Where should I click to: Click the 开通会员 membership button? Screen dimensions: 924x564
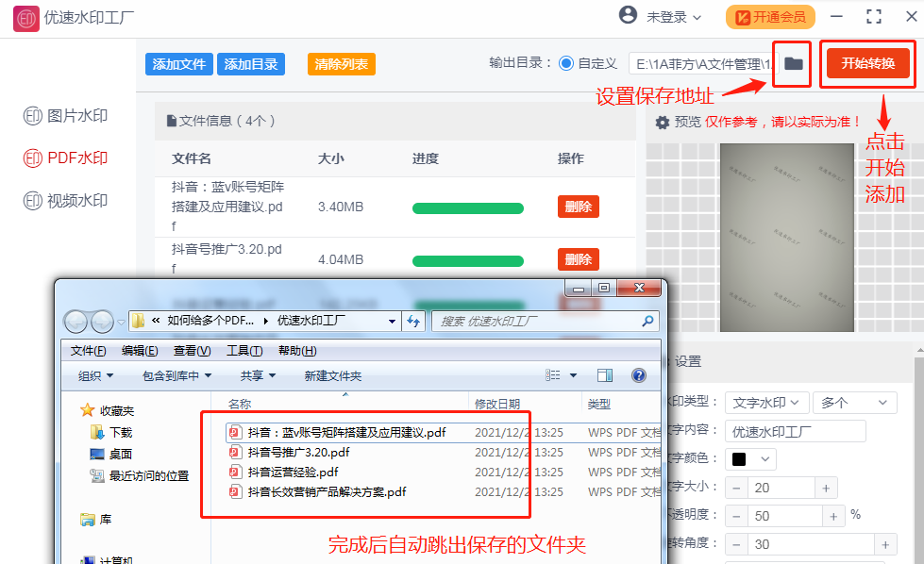pos(770,17)
